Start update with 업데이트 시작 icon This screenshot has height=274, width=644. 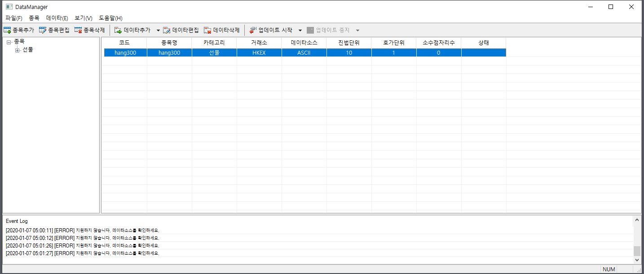(x=253, y=30)
